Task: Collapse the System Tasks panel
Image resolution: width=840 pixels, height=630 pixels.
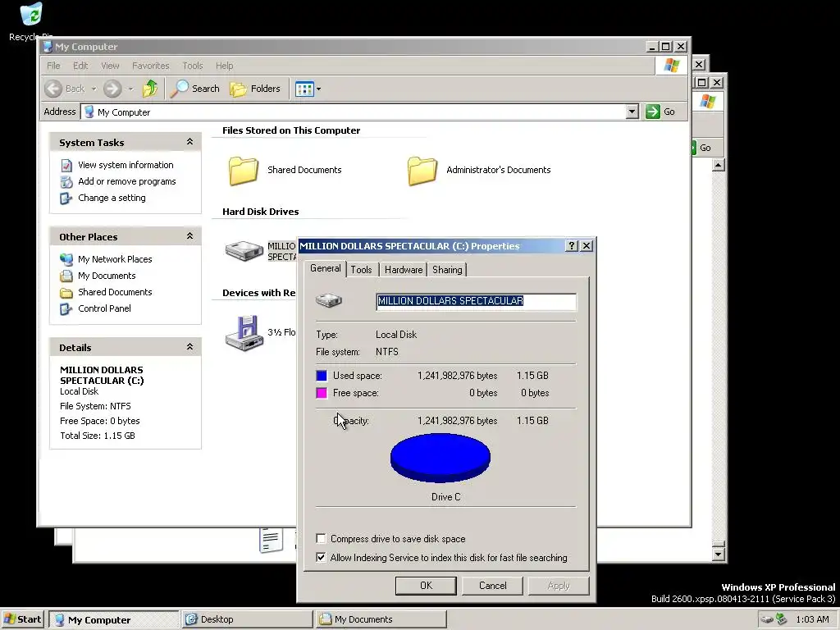Action: (x=189, y=142)
